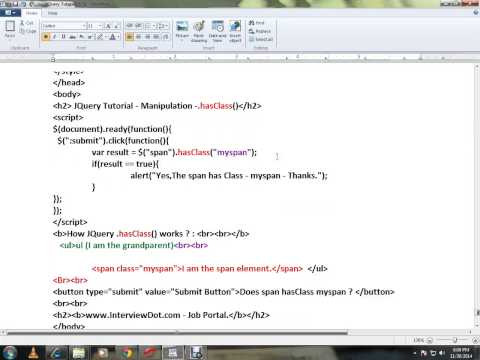Viewport: 480px width, 360px height.
Task: Click the "$(document).ready(function(){" line
Action: coord(112,129)
